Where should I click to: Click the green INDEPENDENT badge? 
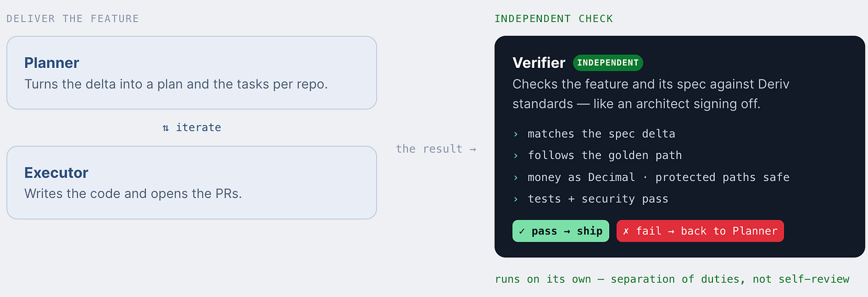608,63
